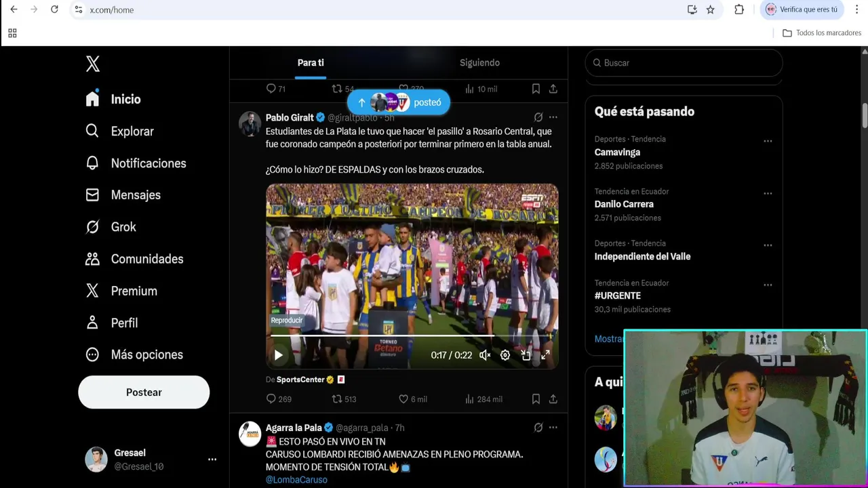This screenshot has width=868, height=488.
Task: Open Agarra la Pala profile name
Action: [294, 428]
